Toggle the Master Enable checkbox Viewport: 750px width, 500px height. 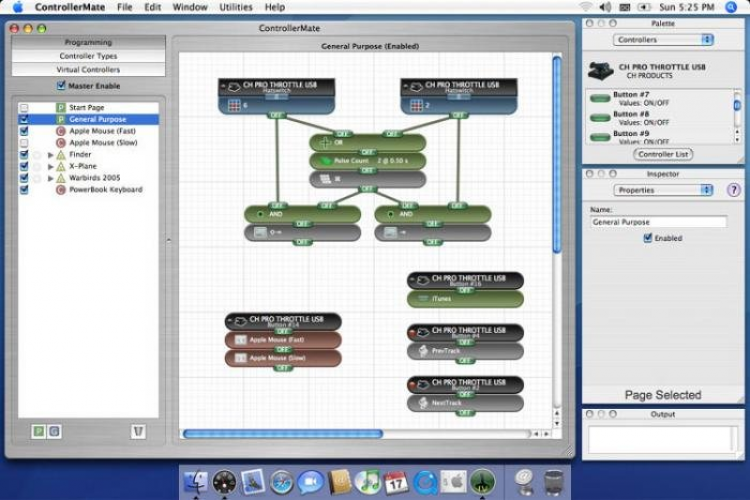[61, 86]
